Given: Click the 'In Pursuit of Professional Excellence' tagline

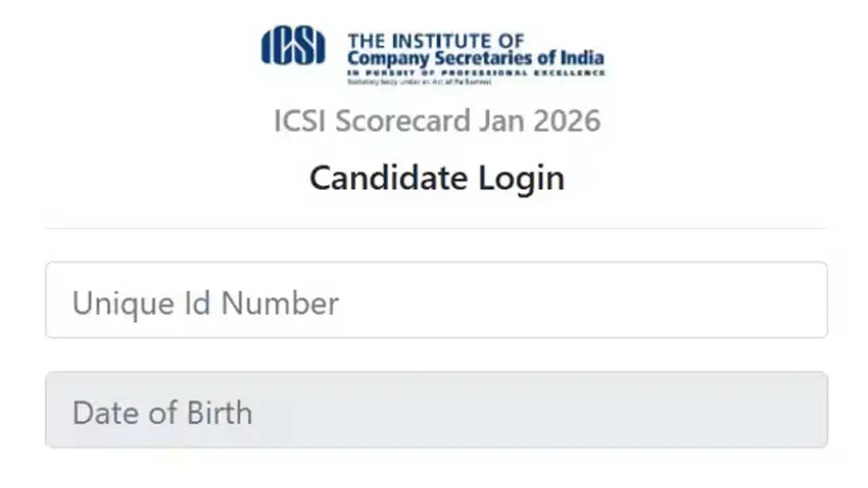Looking at the screenshot, I should [475, 73].
